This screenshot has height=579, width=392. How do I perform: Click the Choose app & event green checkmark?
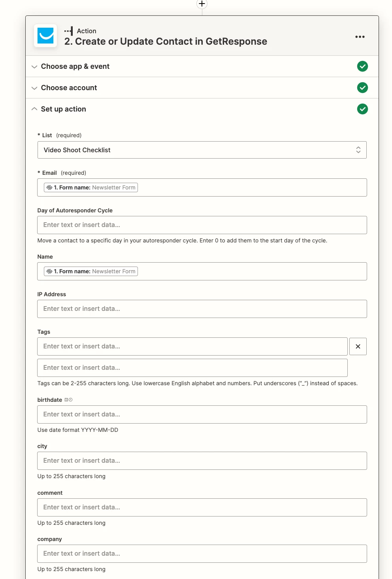pos(362,66)
